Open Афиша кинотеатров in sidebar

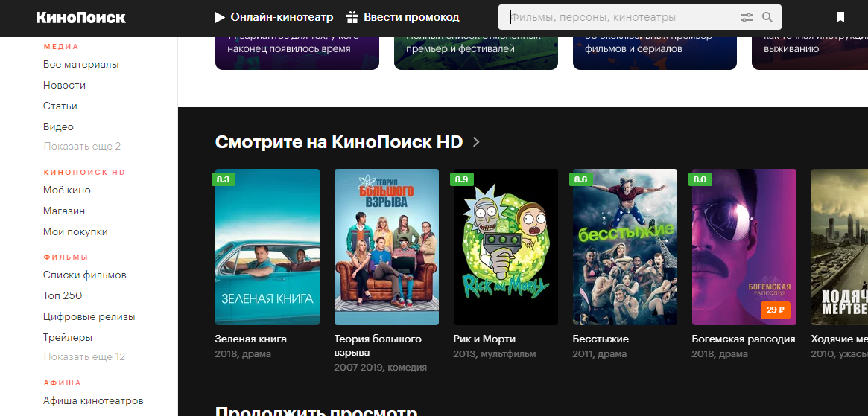tap(94, 401)
